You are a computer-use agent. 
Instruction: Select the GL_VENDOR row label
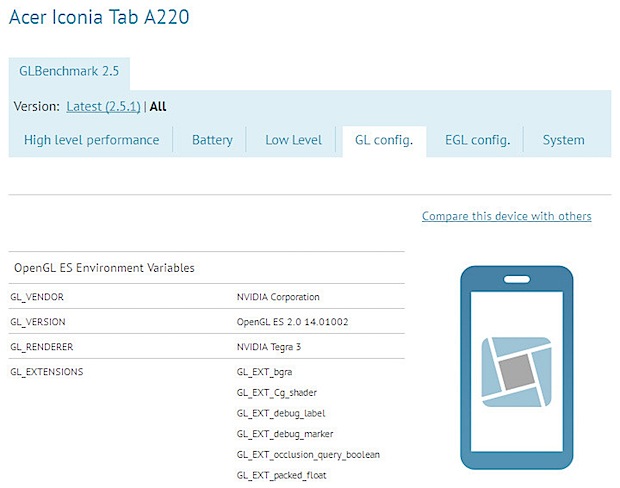pyautogui.click(x=37, y=297)
